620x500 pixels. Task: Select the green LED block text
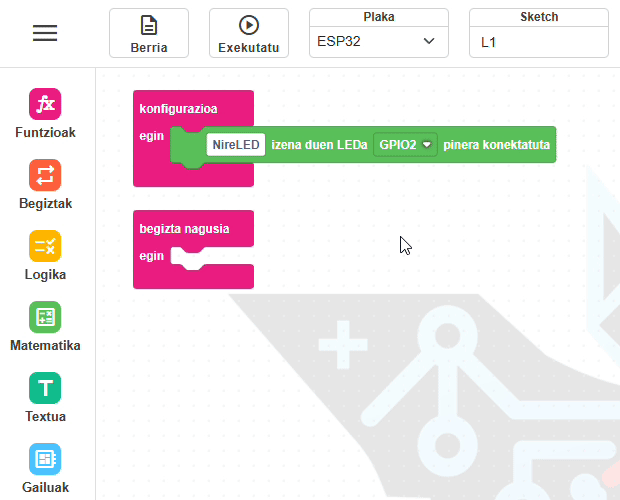tap(319, 145)
